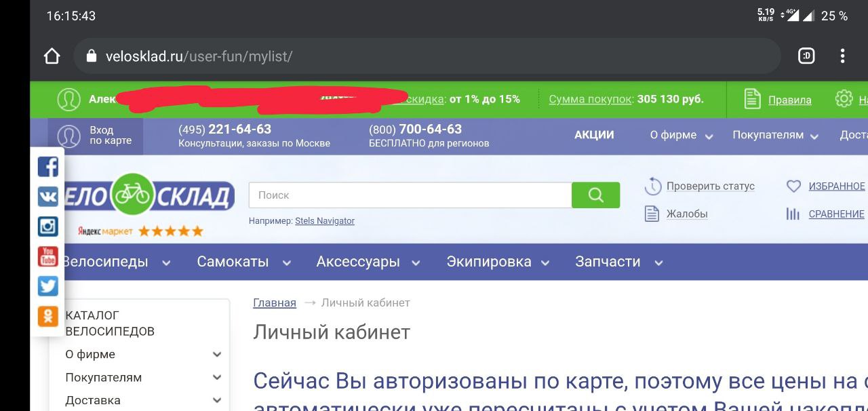
Task: Click the velosklad.ru URL address bar
Action: point(427,56)
